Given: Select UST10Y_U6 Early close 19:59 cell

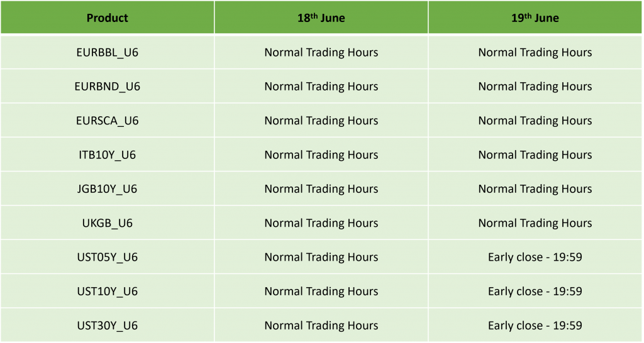Looking at the screenshot, I should [x=535, y=291].
